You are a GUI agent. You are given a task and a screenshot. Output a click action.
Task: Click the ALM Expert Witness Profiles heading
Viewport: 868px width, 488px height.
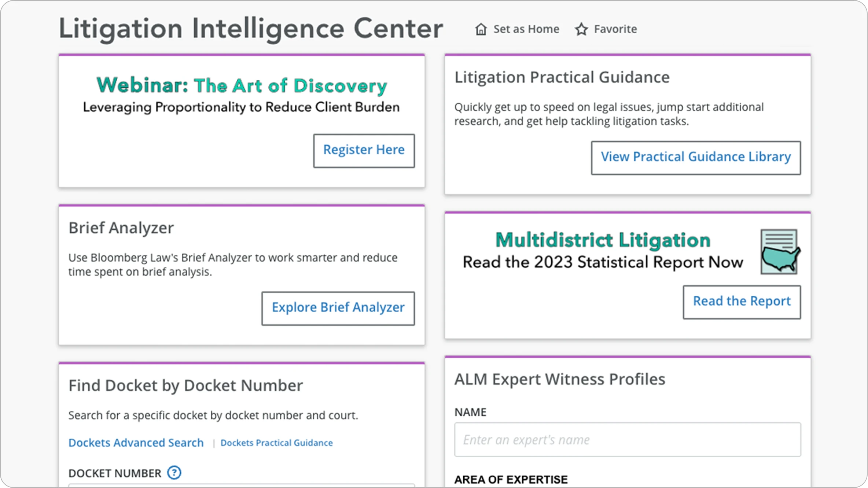[559, 379]
